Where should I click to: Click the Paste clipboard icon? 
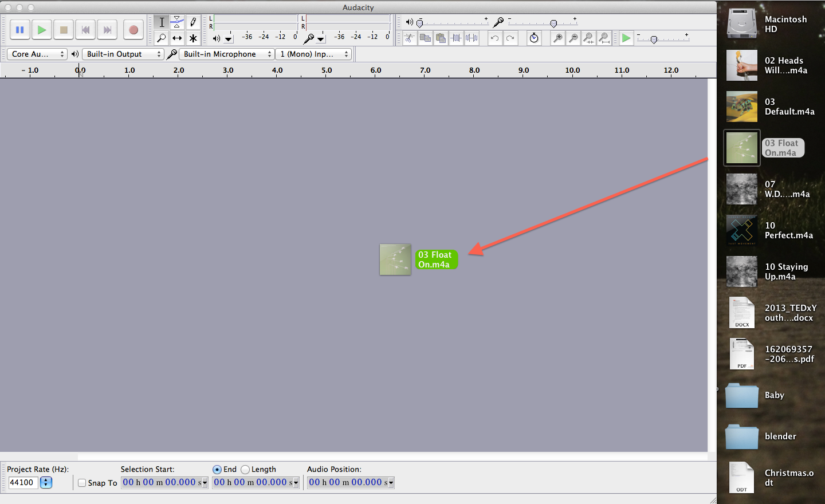441,38
